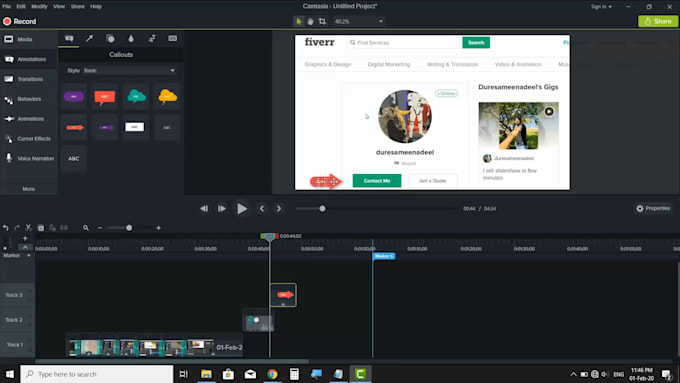Open the Edit menu
The image size is (680, 383).
[x=21, y=7]
